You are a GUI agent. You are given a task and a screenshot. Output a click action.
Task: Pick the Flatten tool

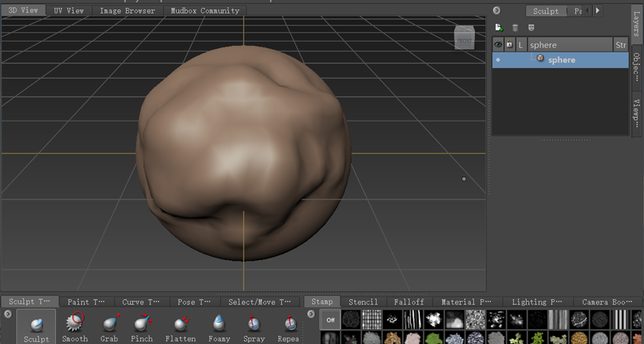(x=180, y=327)
